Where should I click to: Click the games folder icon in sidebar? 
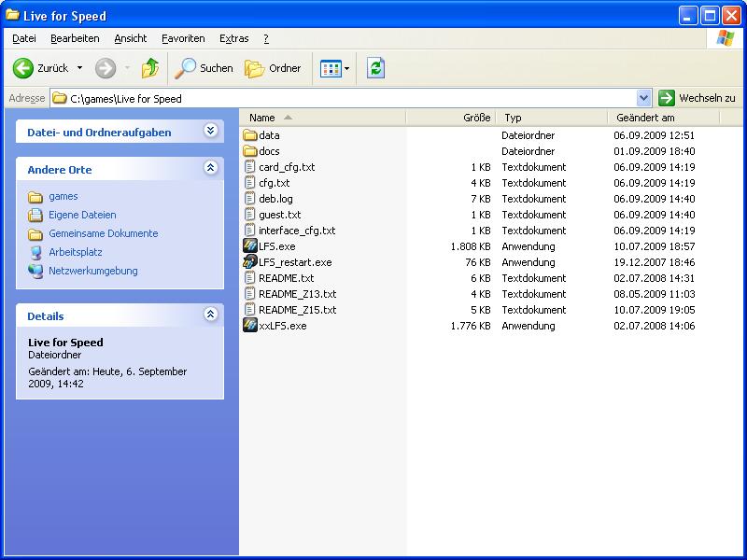click(35, 197)
